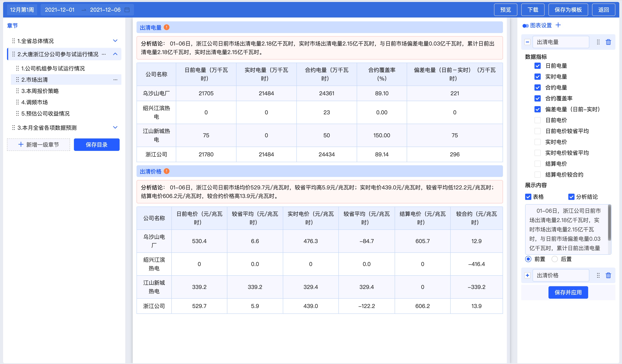The width and height of the screenshot is (622, 364).
Task: Click the 图表设置 heading
Action: pyautogui.click(x=541, y=25)
